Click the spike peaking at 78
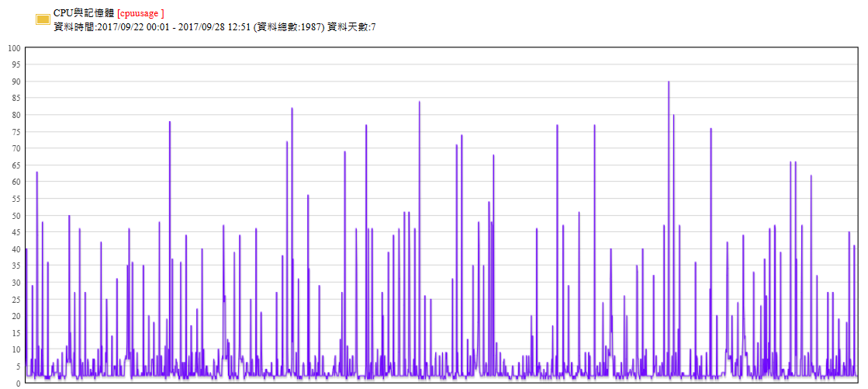Viewport: 868px width, 389px height. 170,124
